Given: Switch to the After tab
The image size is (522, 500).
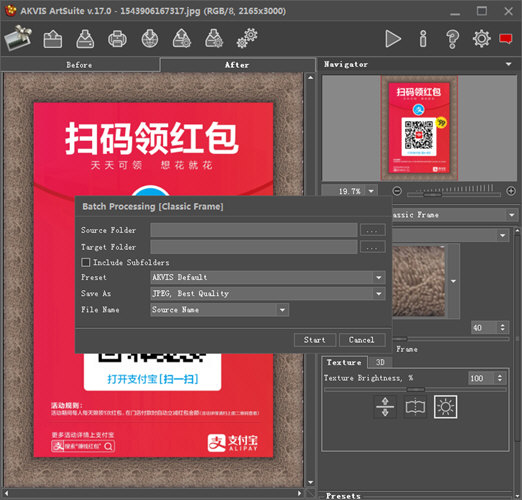Looking at the screenshot, I should (x=237, y=65).
